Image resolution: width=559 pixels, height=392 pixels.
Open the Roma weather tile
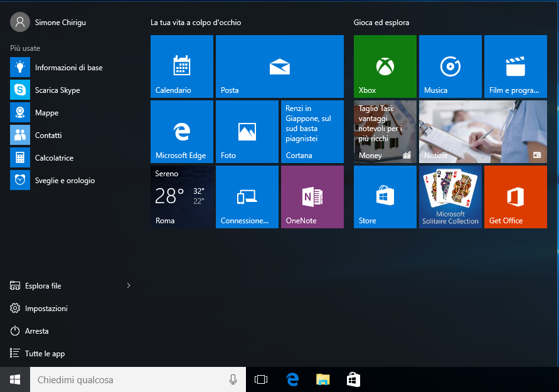[182, 197]
